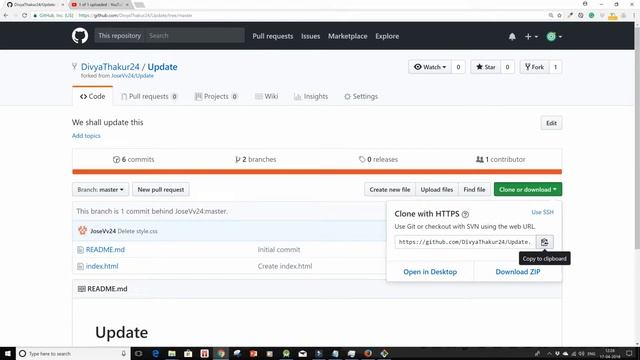Screen dimensions: 640x360
Task: Click Create new file button
Action: [x=390, y=189]
